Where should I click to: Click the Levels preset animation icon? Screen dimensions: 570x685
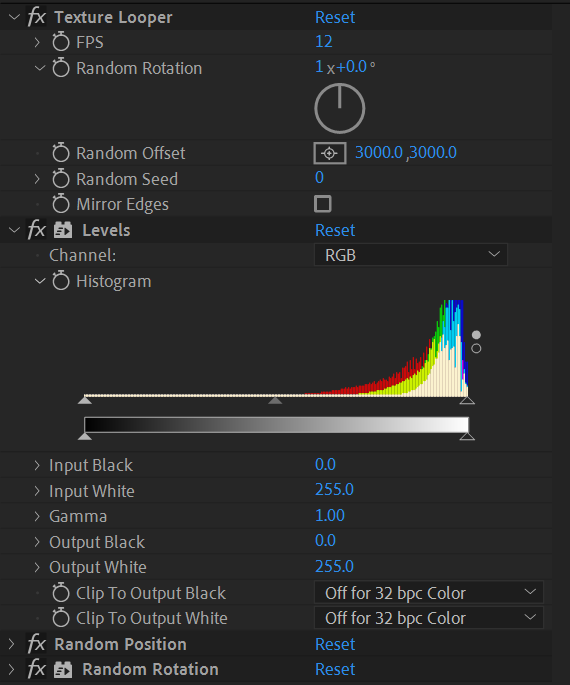pyautogui.click(x=63, y=230)
